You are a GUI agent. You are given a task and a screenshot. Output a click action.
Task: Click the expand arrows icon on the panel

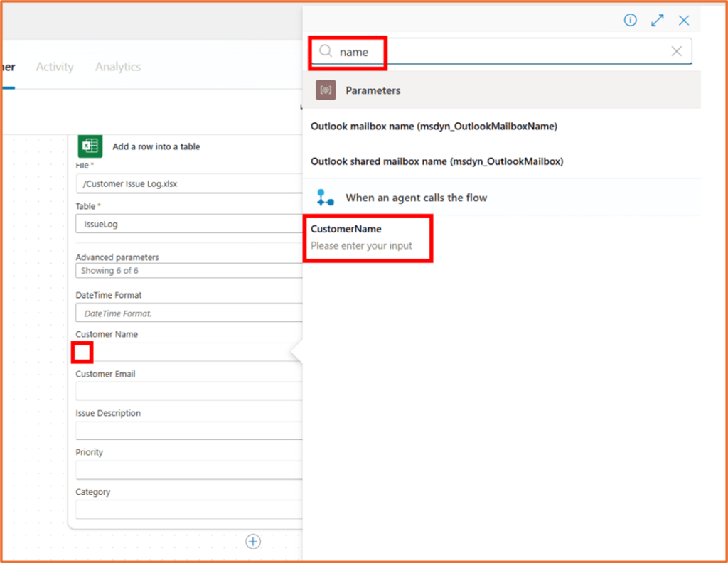point(657,20)
